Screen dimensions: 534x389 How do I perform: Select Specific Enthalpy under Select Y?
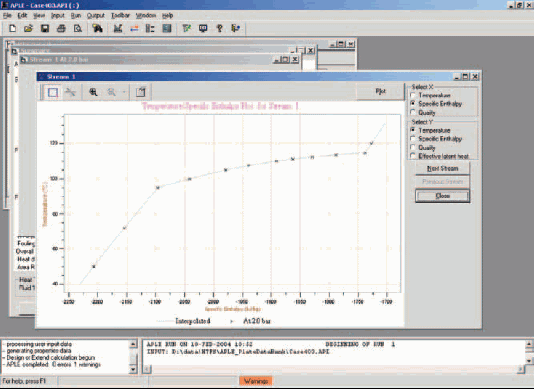(x=413, y=139)
